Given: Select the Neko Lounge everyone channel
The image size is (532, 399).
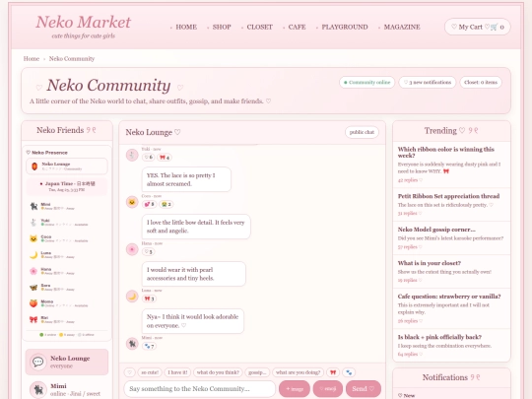Looking at the screenshot, I should pyautogui.click(x=67, y=362).
